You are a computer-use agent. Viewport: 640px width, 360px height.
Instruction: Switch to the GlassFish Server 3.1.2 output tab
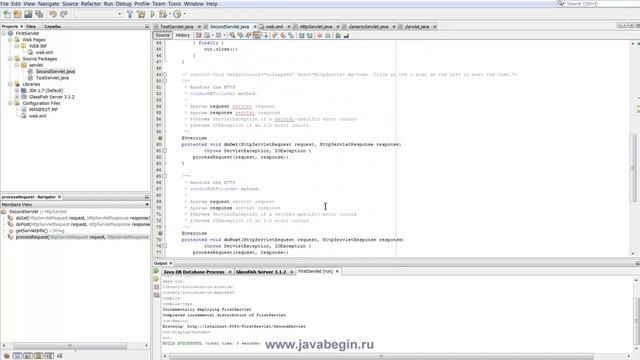pyautogui.click(x=261, y=271)
